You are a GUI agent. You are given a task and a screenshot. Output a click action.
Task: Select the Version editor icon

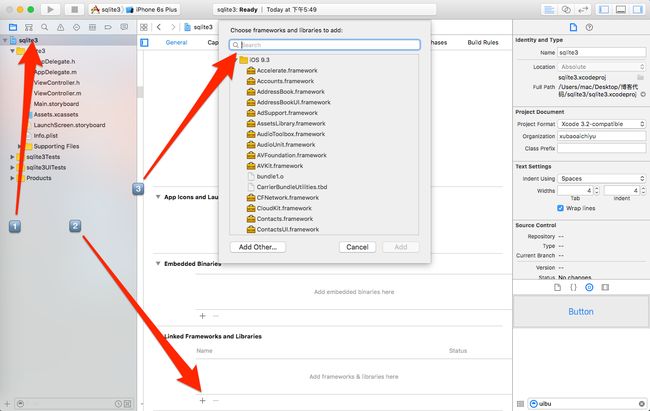click(583, 10)
